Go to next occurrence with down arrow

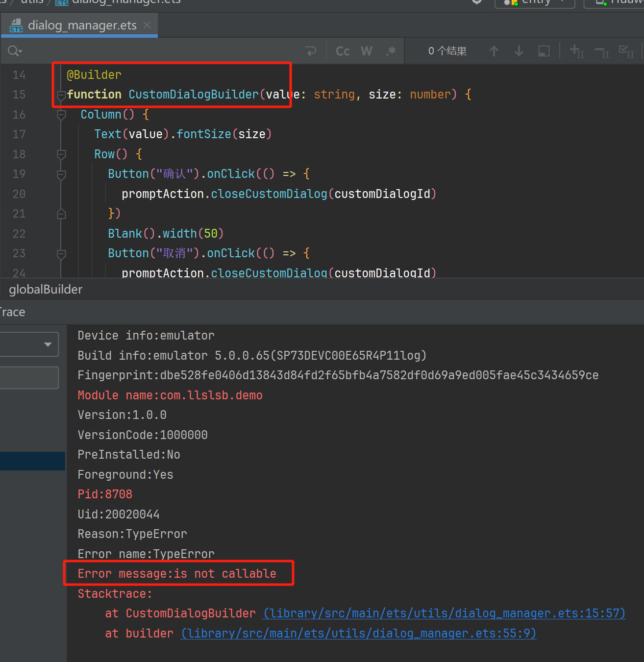(x=519, y=51)
